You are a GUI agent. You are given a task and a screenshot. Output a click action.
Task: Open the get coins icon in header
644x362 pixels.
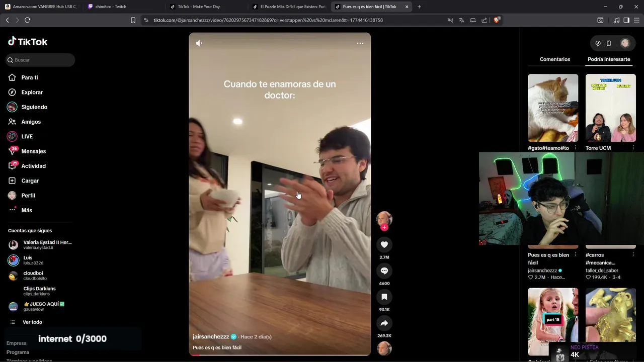point(598,43)
